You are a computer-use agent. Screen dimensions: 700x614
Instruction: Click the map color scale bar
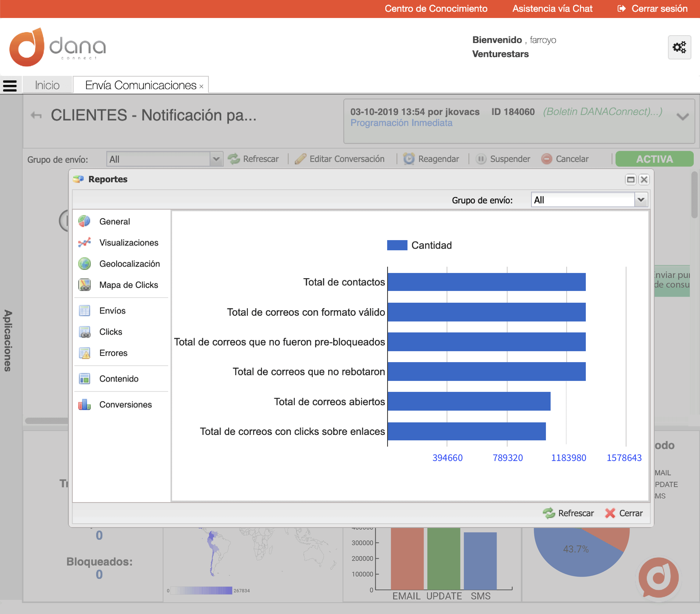(x=201, y=590)
